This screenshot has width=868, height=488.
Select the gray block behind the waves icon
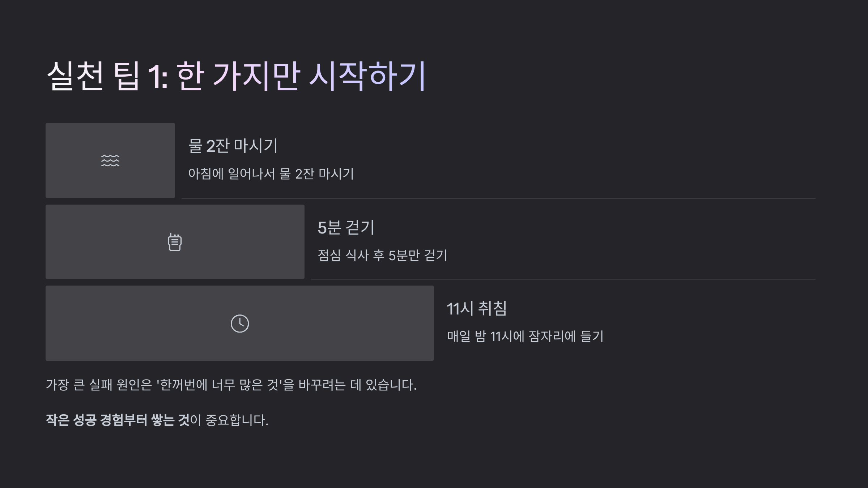point(110,160)
